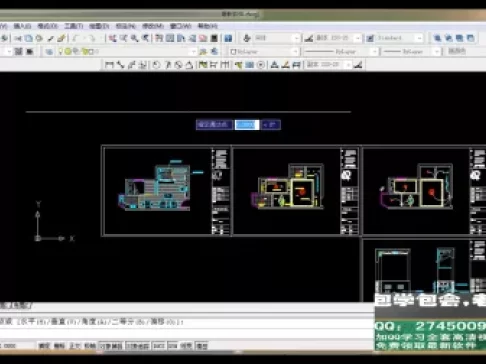
Task: Toggle DYN dynamic input button
Action: point(172,346)
